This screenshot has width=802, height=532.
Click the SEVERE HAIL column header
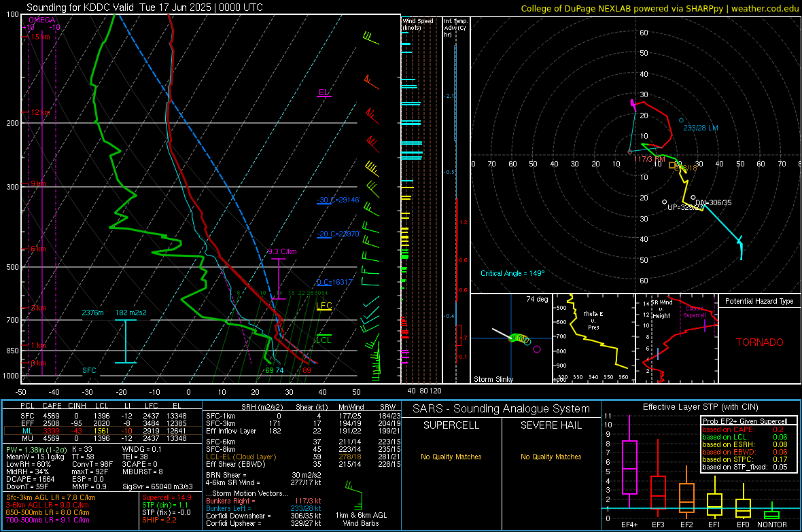[551, 425]
